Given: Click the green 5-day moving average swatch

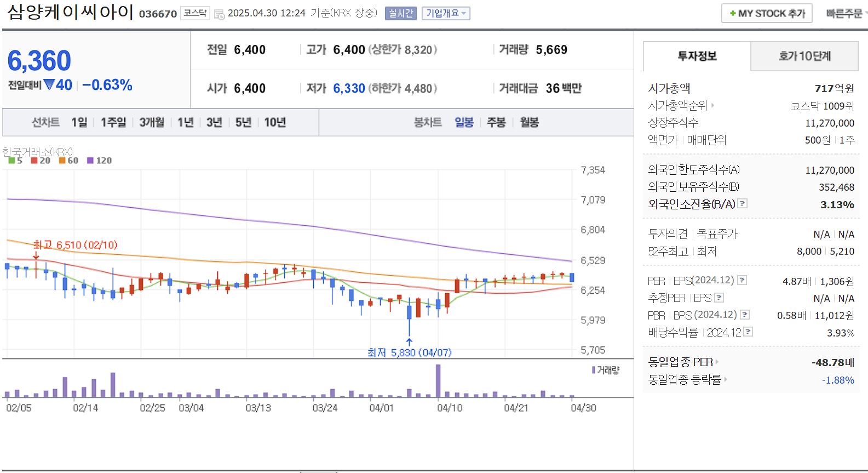Looking at the screenshot, I should 12,161.
